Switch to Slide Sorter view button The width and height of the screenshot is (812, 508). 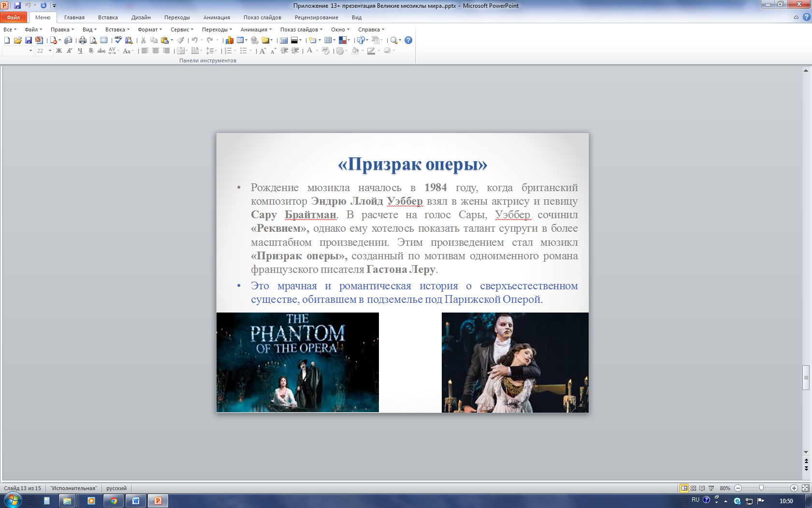(x=693, y=488)
